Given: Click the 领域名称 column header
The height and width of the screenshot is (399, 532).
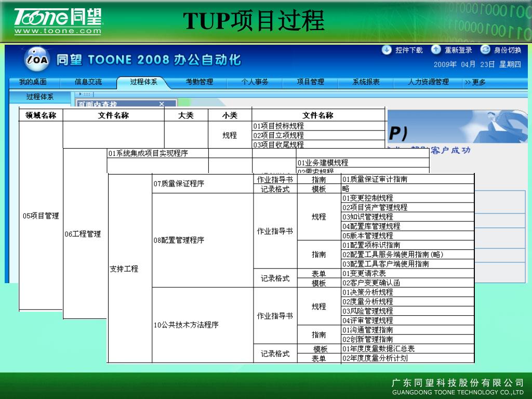Looking at the screenshot, I should pos(41,115).
